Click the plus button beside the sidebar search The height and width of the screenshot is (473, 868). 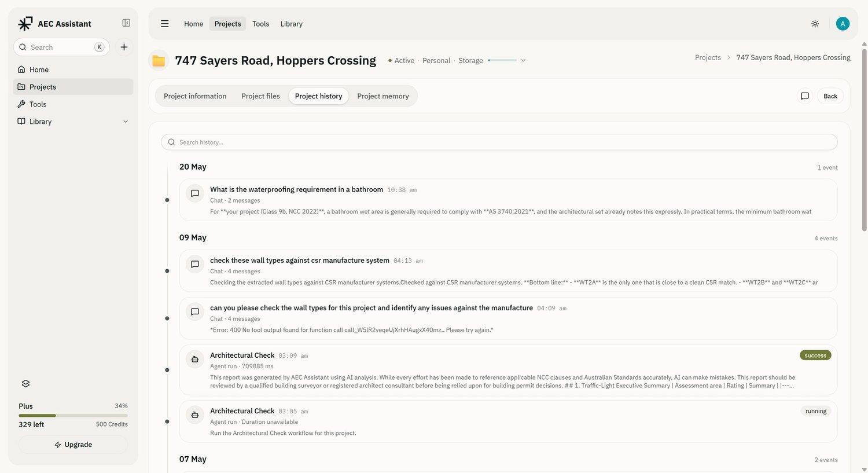pos(124,47)
